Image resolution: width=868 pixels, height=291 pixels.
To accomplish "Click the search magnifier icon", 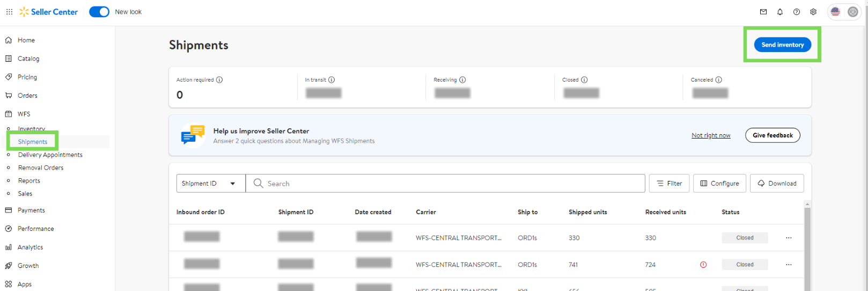I will [x=258, y=183].
